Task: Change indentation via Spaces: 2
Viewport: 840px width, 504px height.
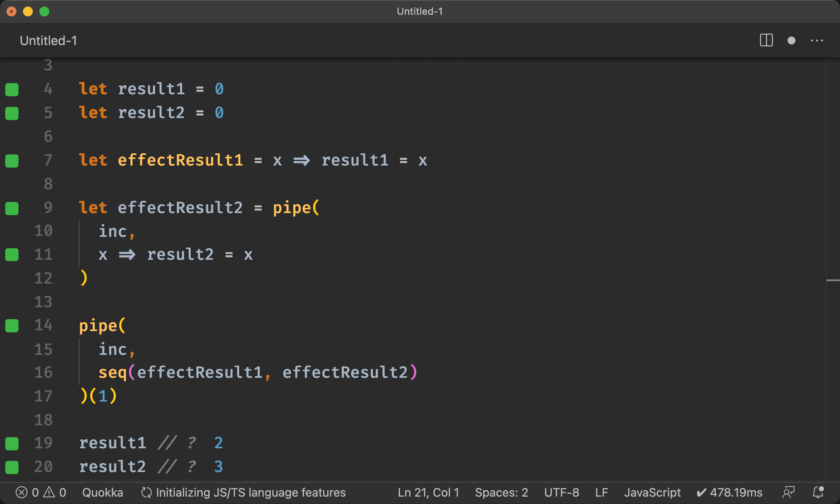Action: (501, 492)
